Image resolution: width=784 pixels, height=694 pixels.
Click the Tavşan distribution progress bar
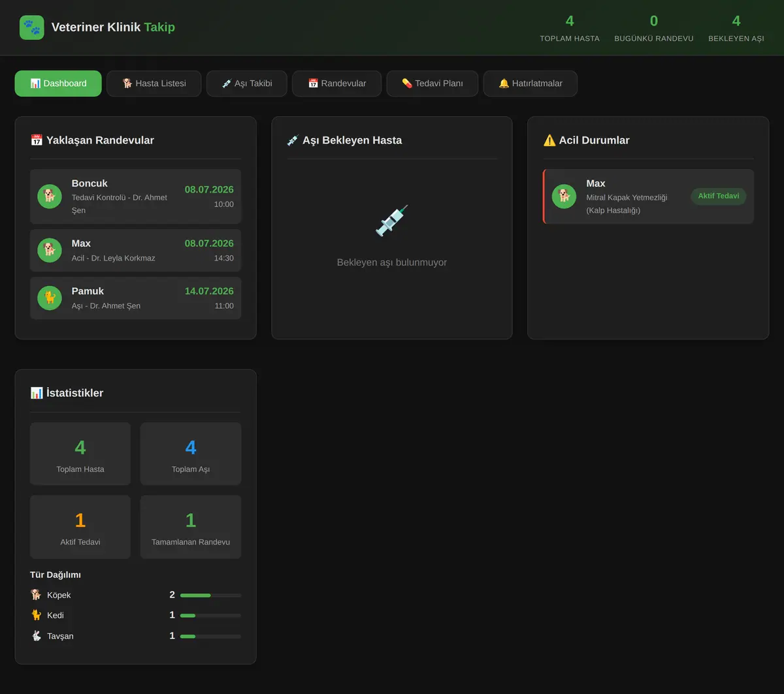click(210, 637)
